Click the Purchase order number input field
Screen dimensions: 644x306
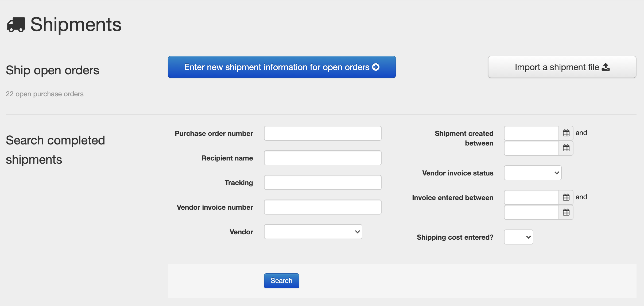322,133
